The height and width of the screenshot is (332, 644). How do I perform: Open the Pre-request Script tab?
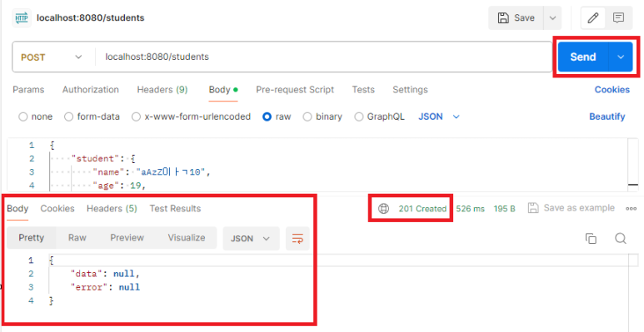click(295, 90)
